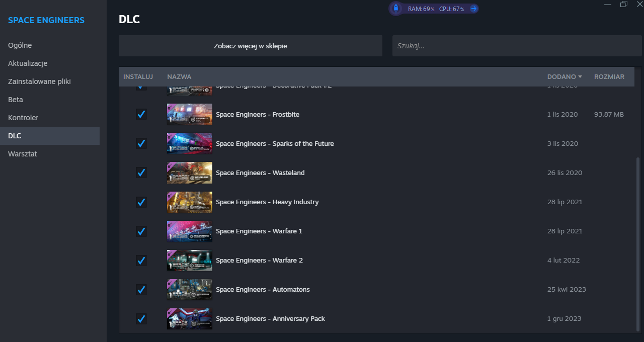Uncheck the Frostbite install checkbox
This screenshot has width=644, height=342.
(x=141, y=114)
